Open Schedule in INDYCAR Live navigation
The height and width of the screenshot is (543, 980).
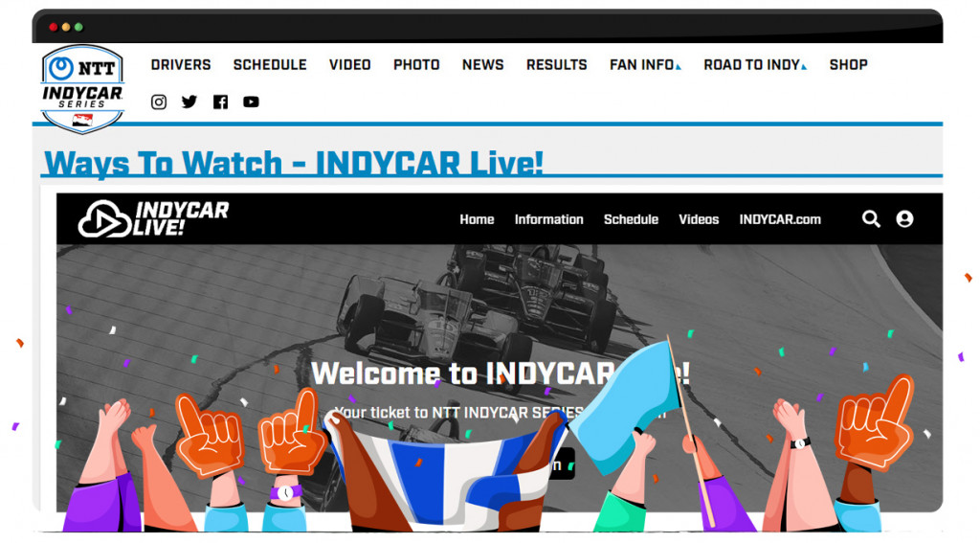tap(631, 219)
